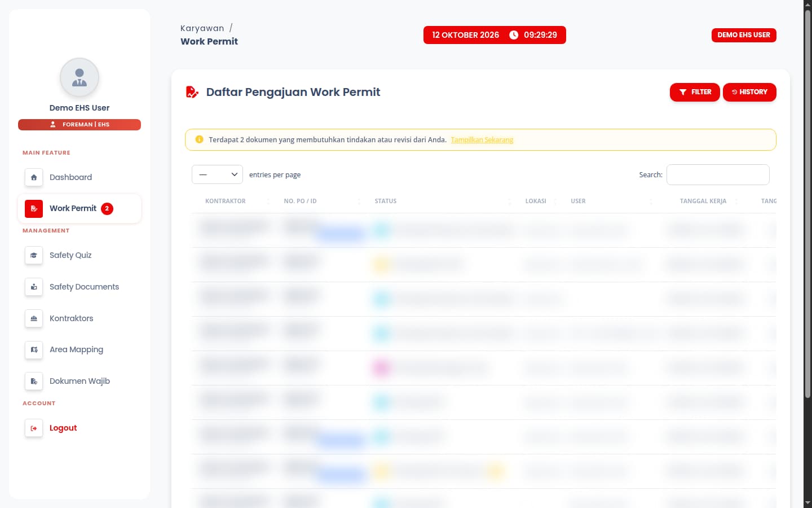Open the Work Permit menu item
The image size is (812, 508).
click(x=80, y=208)
